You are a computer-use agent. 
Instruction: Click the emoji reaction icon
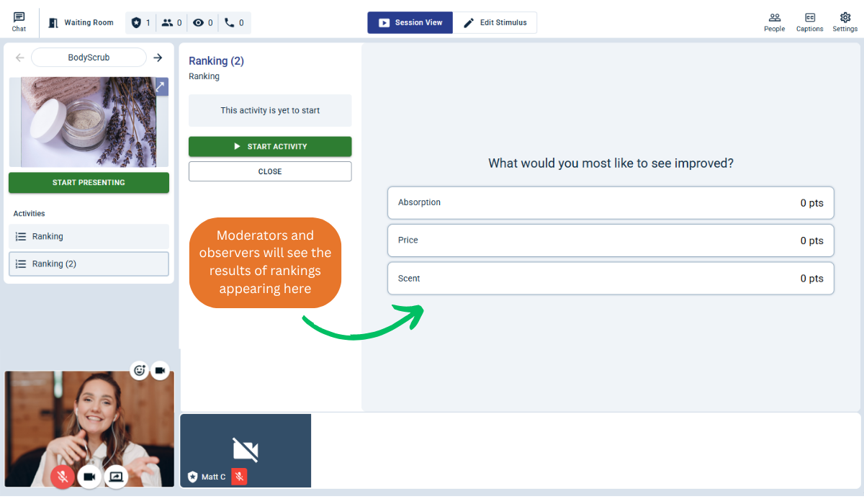pyautogui.click(x=140, y=370)
